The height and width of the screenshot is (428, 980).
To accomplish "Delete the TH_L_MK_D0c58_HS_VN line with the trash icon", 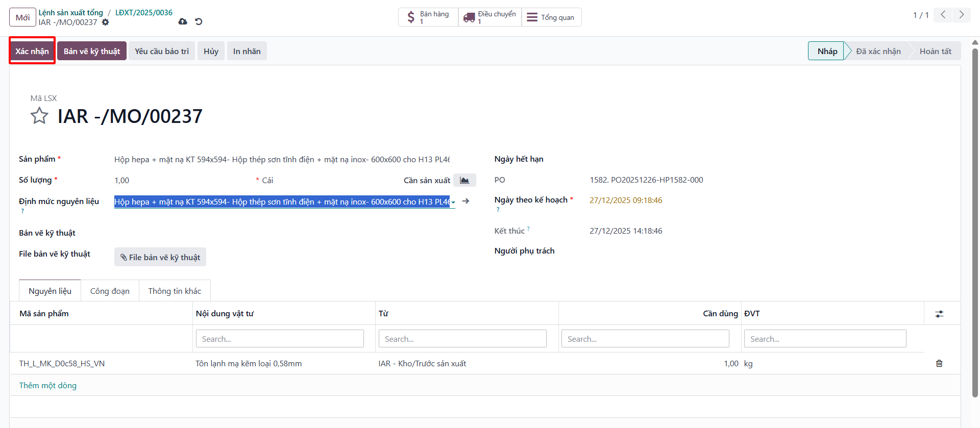I will tap(939, 363).
